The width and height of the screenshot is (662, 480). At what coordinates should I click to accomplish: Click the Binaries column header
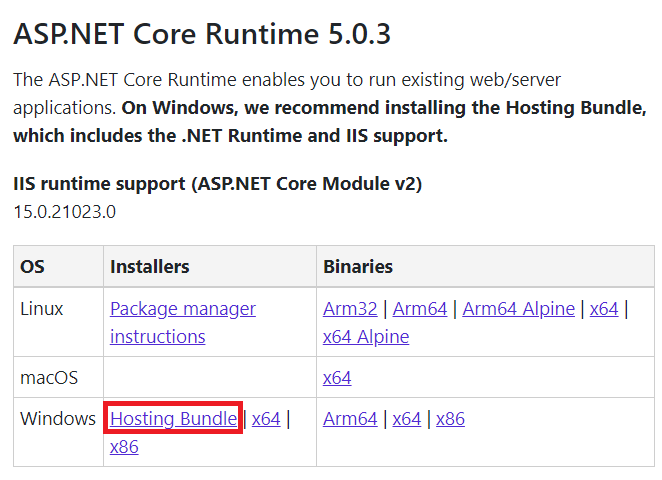[358, 267]
